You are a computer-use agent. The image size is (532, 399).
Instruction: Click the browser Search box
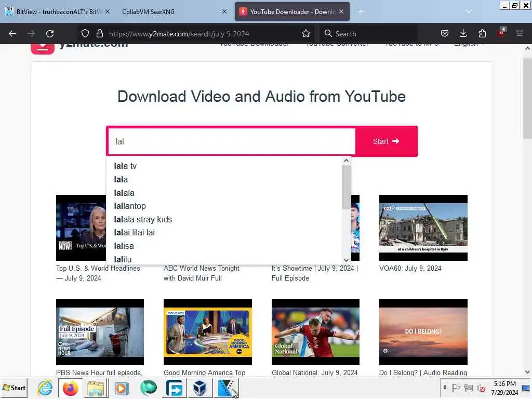(368, 34)
